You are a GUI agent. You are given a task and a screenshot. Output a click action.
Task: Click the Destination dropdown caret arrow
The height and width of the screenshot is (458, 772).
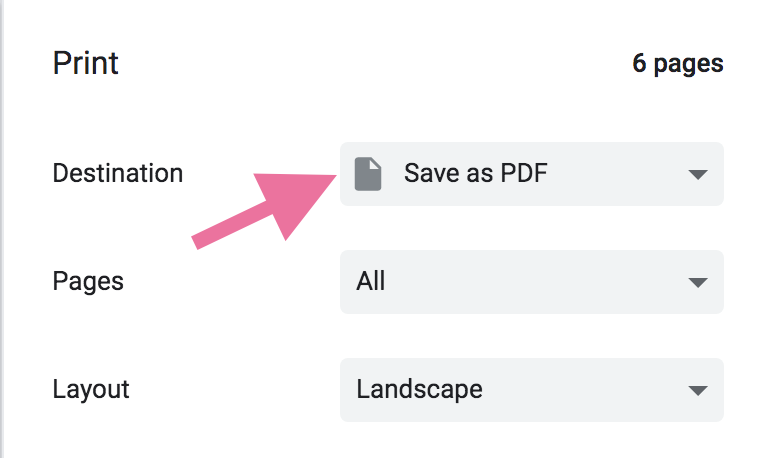tap(698, 175)
